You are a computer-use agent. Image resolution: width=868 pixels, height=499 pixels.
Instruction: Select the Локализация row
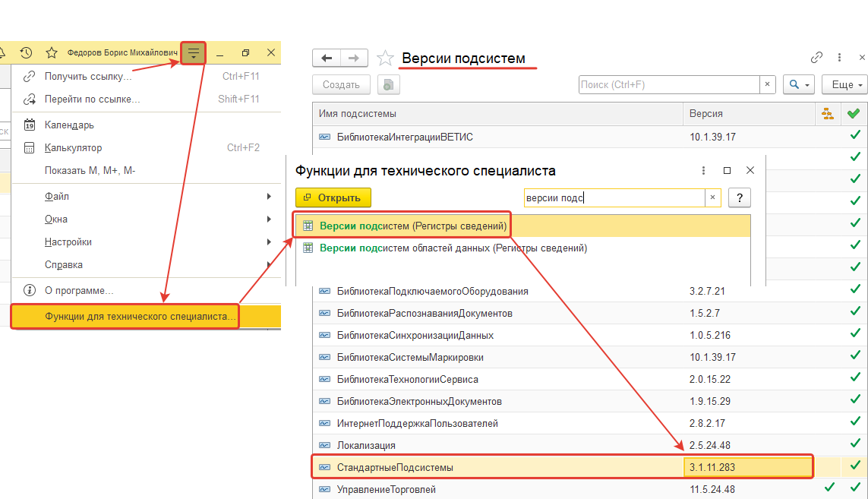tap(589, 445)
